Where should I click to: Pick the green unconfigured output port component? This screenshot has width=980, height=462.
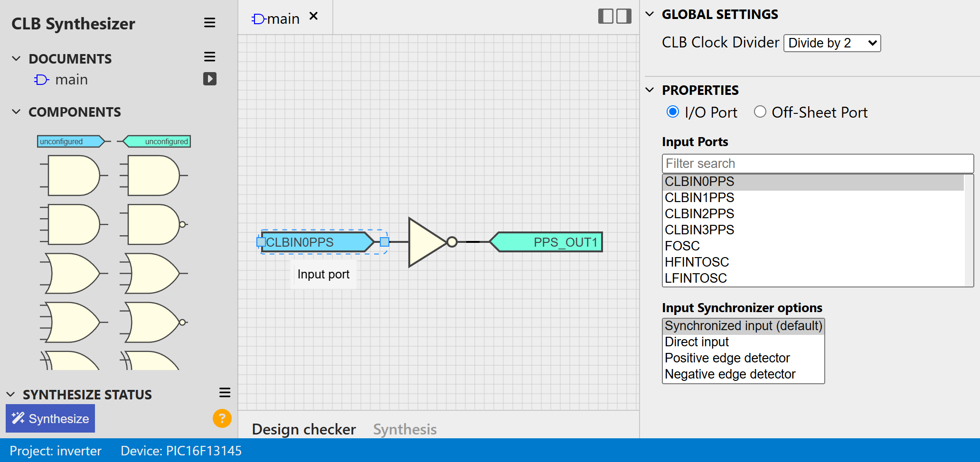pos(154,141)
